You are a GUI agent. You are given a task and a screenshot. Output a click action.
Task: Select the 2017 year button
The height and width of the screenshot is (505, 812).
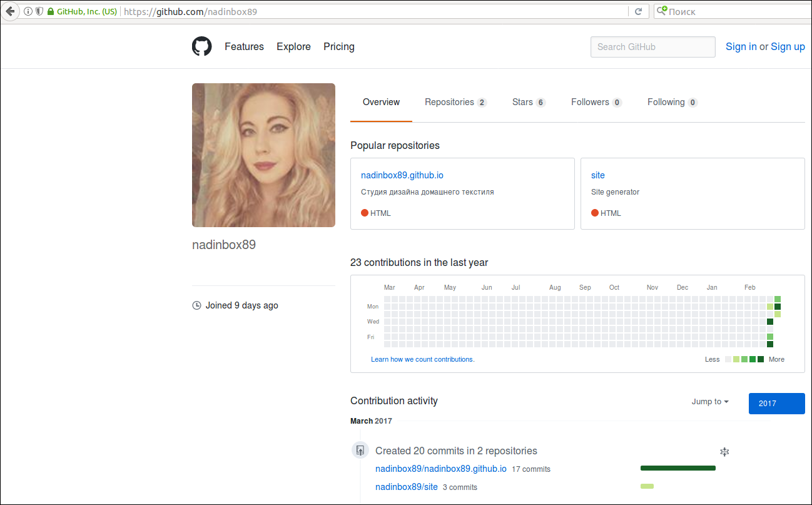776,404
